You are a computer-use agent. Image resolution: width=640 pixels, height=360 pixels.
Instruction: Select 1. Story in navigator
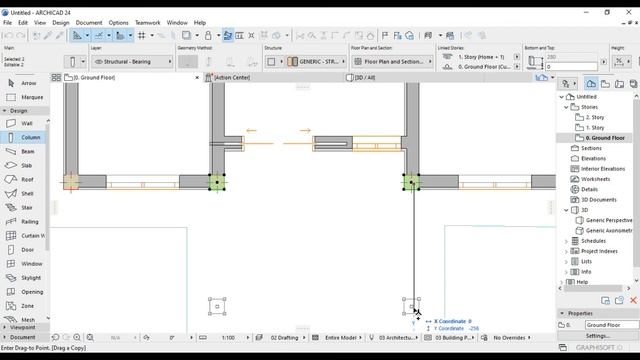click(595, 128)
